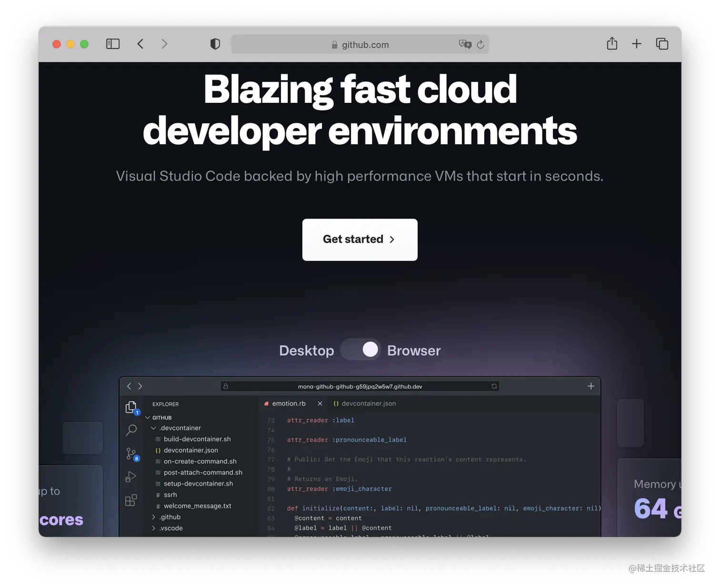Click code line 'attr_reader :pronounceable_label'
Viewport: 720px width, 588px height.
347,440
